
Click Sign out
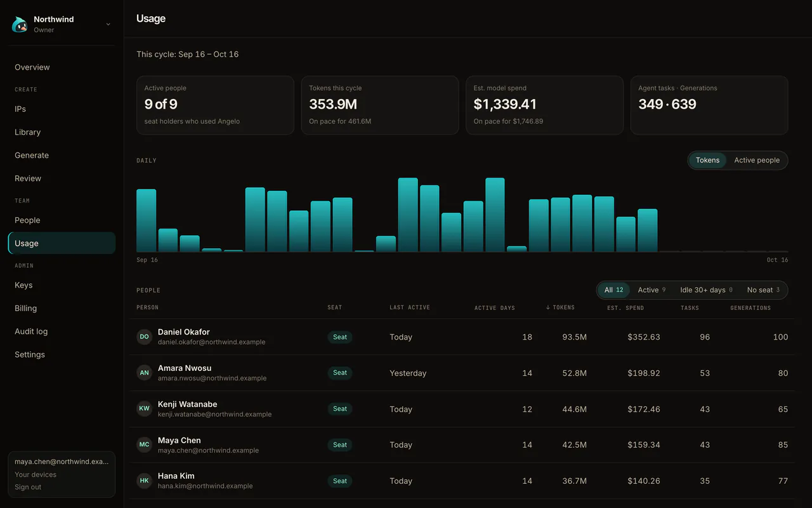point(28,487)
